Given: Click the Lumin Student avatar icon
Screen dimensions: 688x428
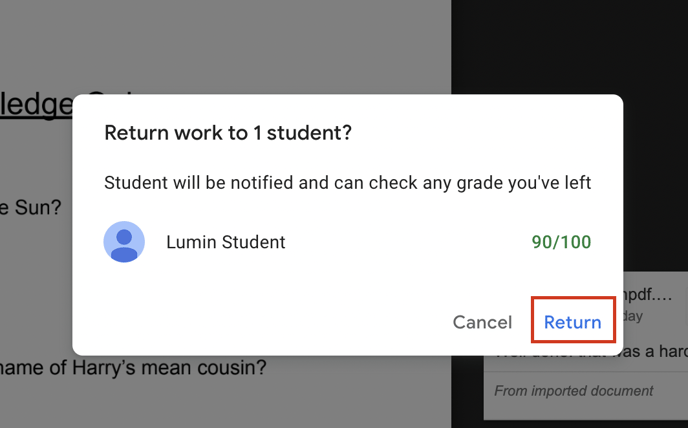Looking at the screenshot, I should [x=124, y=242].
